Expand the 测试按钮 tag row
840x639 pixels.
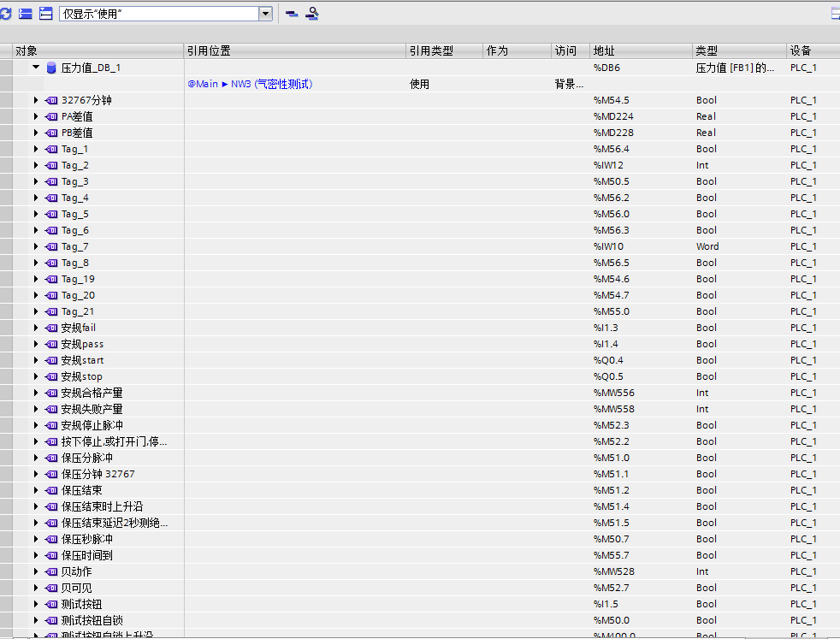pyautogui.click(x=36, y=604)
